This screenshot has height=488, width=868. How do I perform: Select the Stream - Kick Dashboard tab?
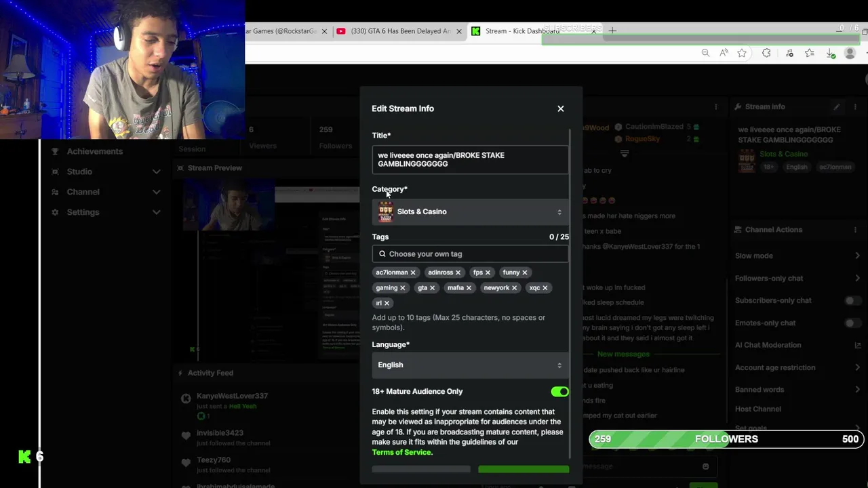coord(533,31)
